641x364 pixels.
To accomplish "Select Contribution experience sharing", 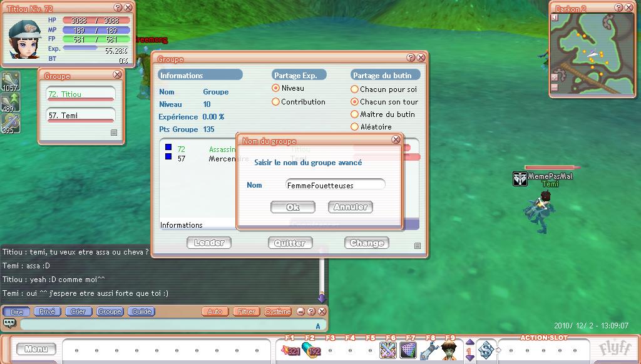I will [275, 102].
